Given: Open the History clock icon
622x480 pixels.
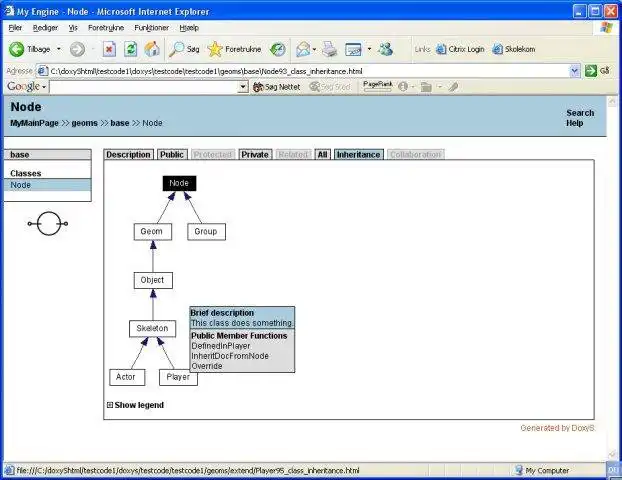Looking at the screenshot, I should [278, 49].
